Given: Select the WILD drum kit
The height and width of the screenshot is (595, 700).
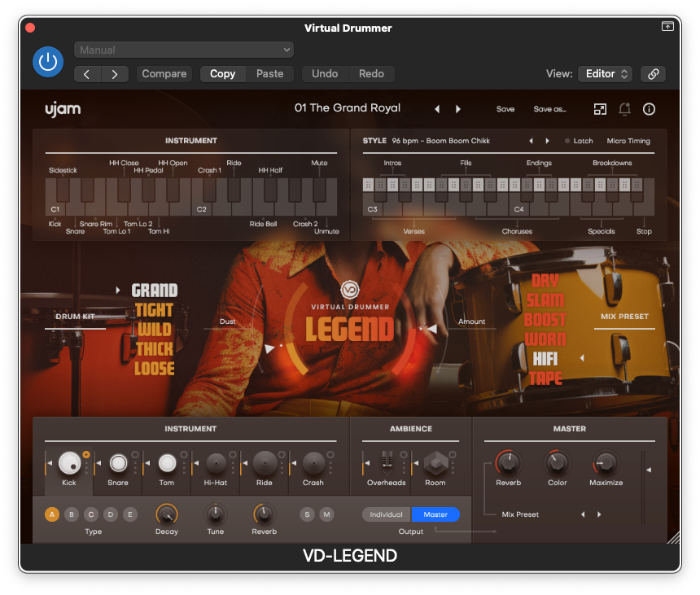Looking at the screenshot, I should tap(155, 330).
